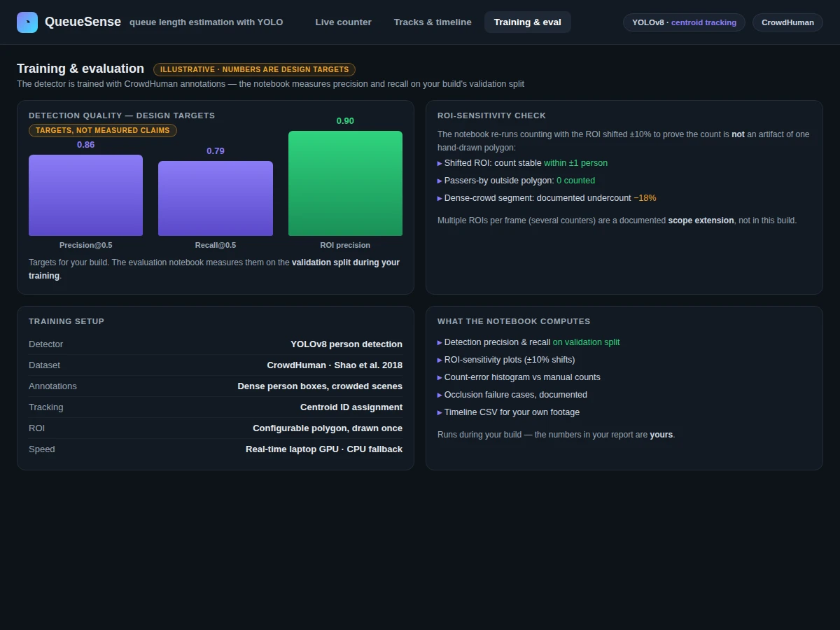
Task: Click the green ROI precision bar
Action: (345, 183)
